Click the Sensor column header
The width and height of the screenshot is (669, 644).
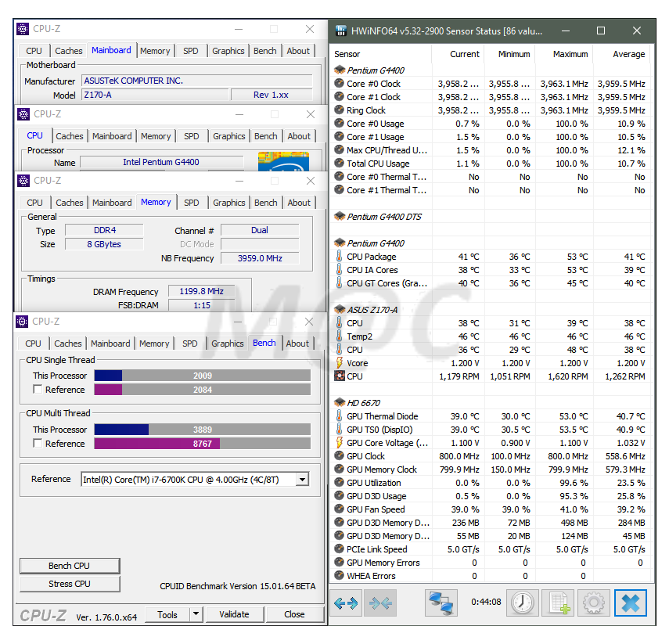(x=381, y=54)
